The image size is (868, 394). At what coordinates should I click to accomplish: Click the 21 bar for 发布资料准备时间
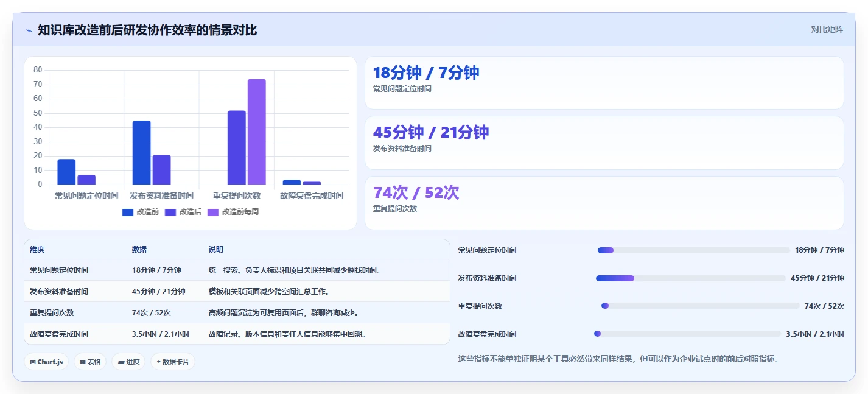tap(162, 170)
